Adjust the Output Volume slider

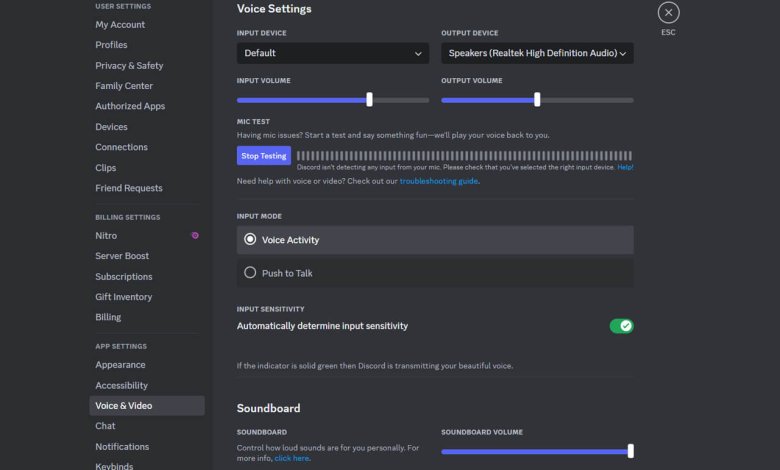coord(537,99)
